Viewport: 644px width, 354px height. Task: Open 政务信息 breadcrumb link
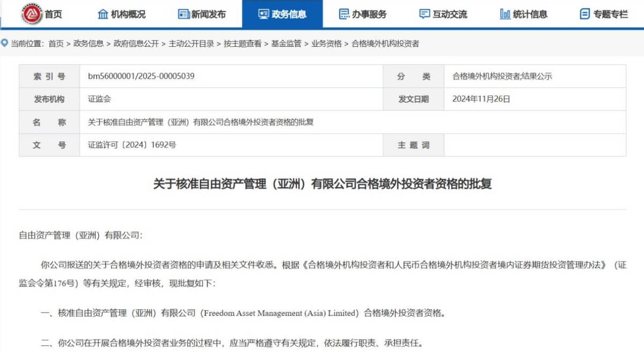[89, 43]
